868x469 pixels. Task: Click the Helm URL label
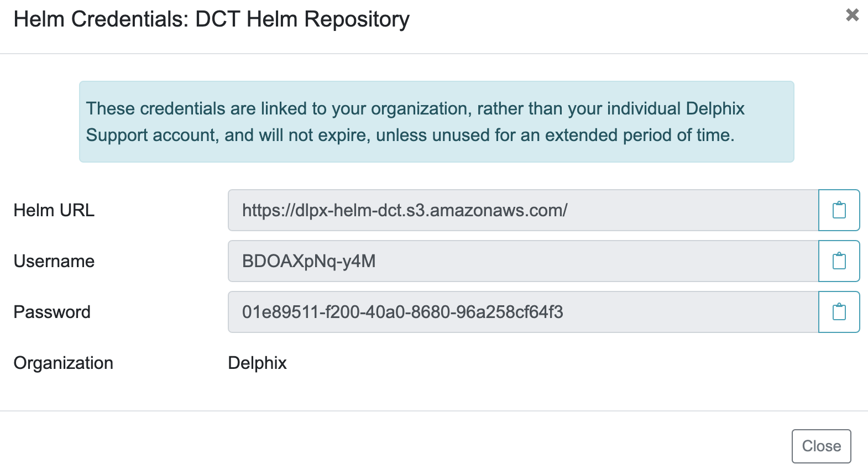[x=54, y=210]
